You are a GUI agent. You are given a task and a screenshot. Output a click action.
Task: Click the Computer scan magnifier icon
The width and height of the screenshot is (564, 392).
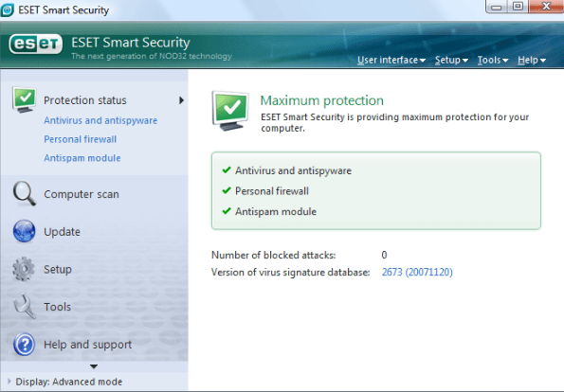[24, 193]
